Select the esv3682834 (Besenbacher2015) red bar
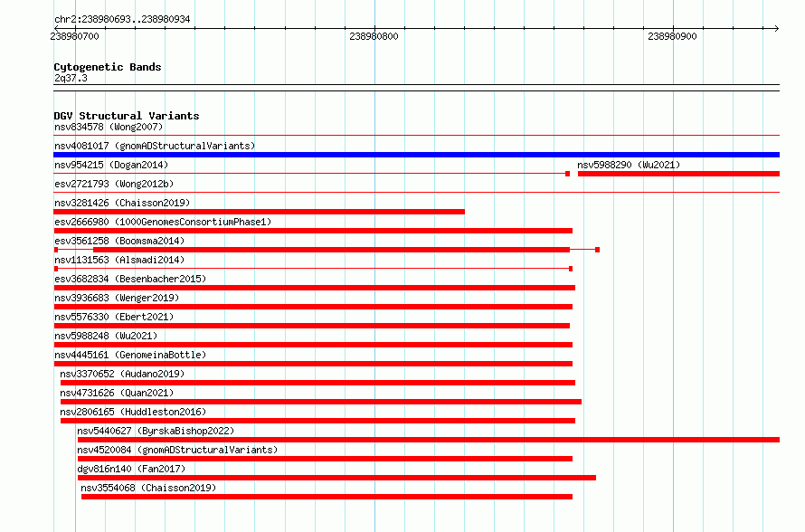 click(314, 288)
